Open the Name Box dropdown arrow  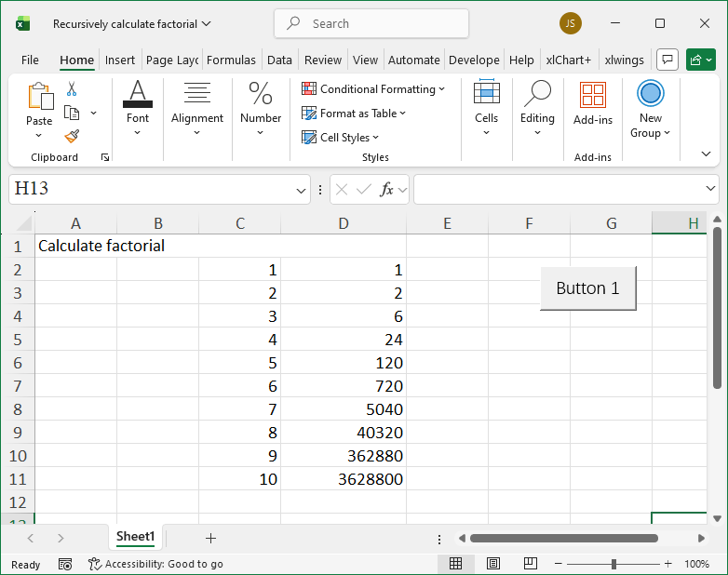click(x=301, y=190)
